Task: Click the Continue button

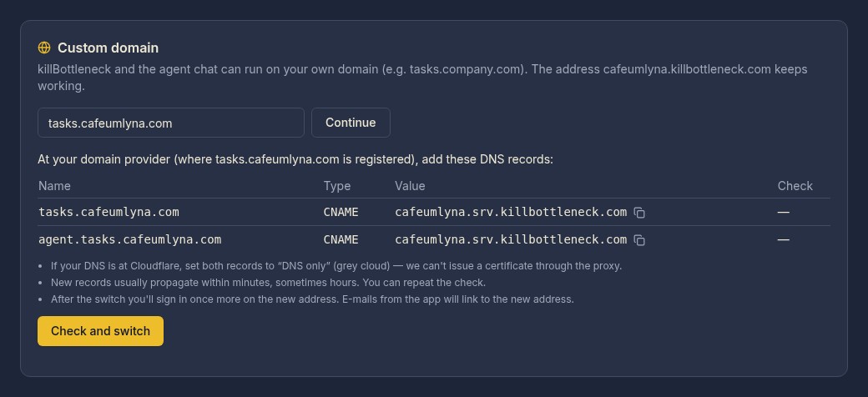Action: pos(351,123)
